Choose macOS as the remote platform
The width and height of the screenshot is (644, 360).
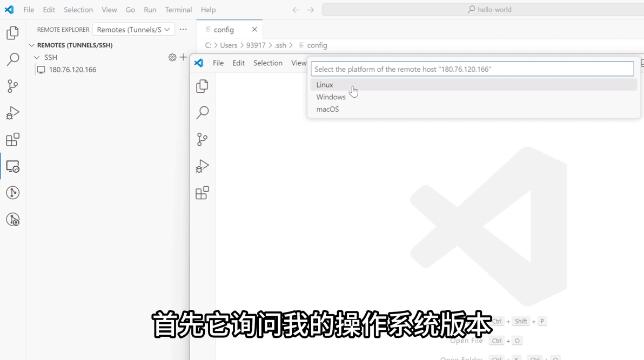(x=474, y=109)
